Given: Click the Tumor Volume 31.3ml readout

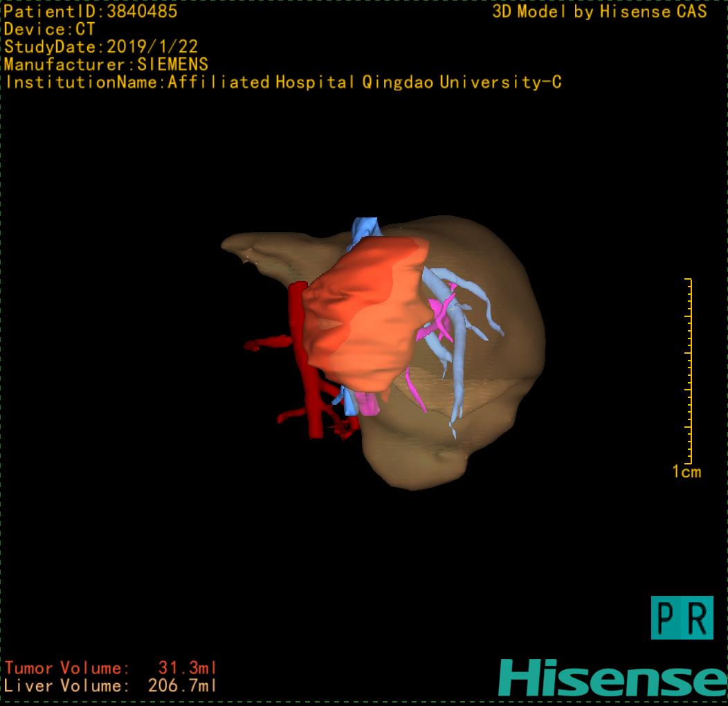Looking at the screenshot, I should point(111,668).
